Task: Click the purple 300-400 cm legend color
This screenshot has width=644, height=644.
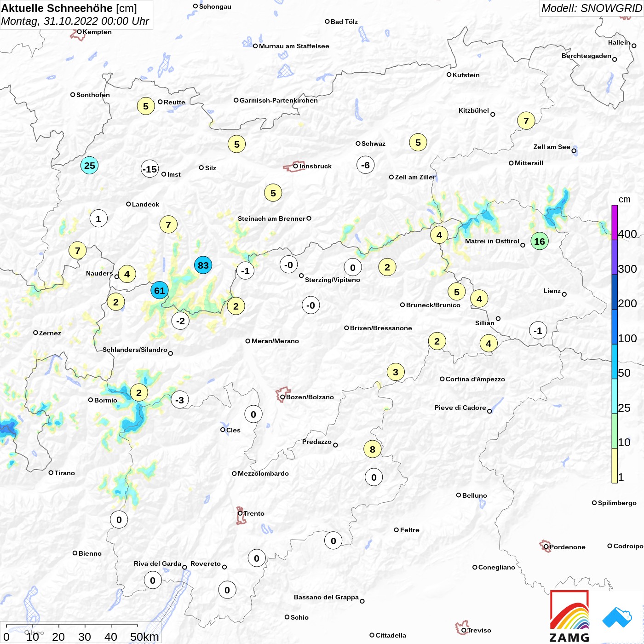Action: point(615,257)
